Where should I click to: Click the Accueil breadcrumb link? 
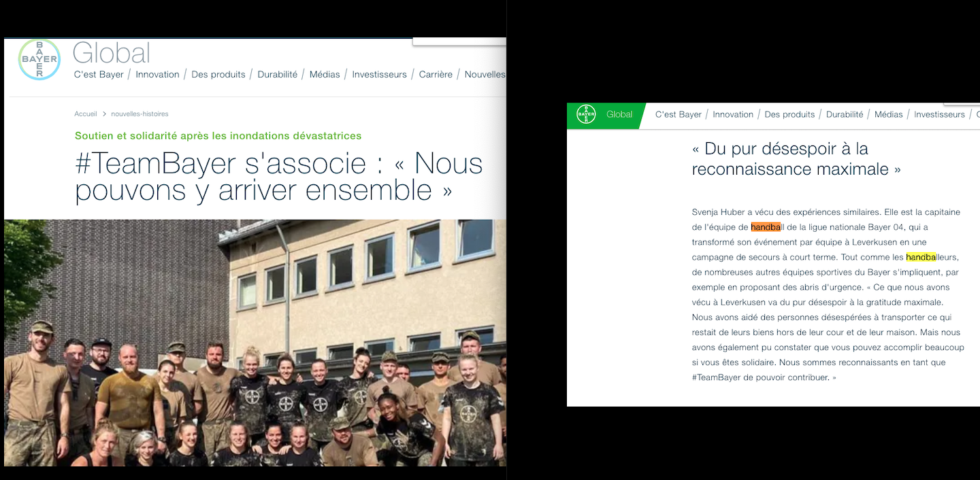pyautogui.click(x=86, y=114)
